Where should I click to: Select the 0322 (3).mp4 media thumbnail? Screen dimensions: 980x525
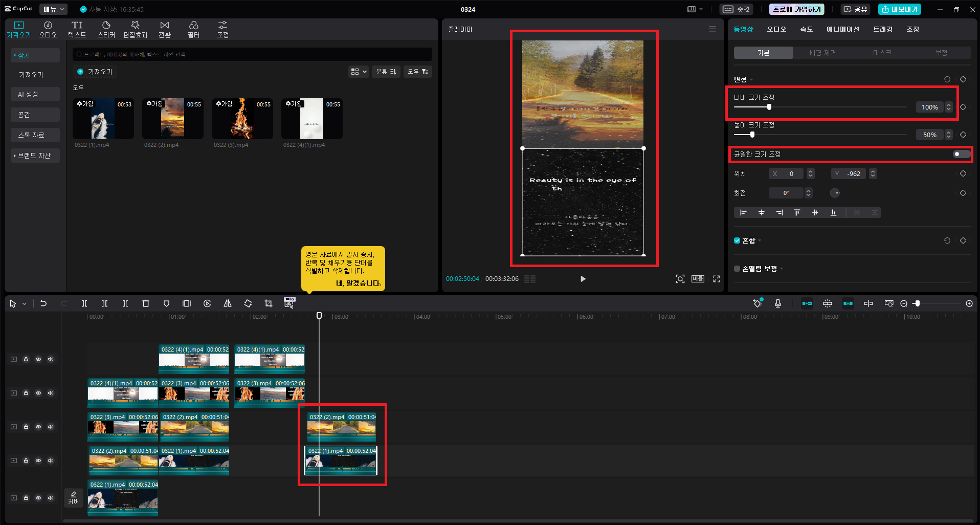click(x=242, y=119)
